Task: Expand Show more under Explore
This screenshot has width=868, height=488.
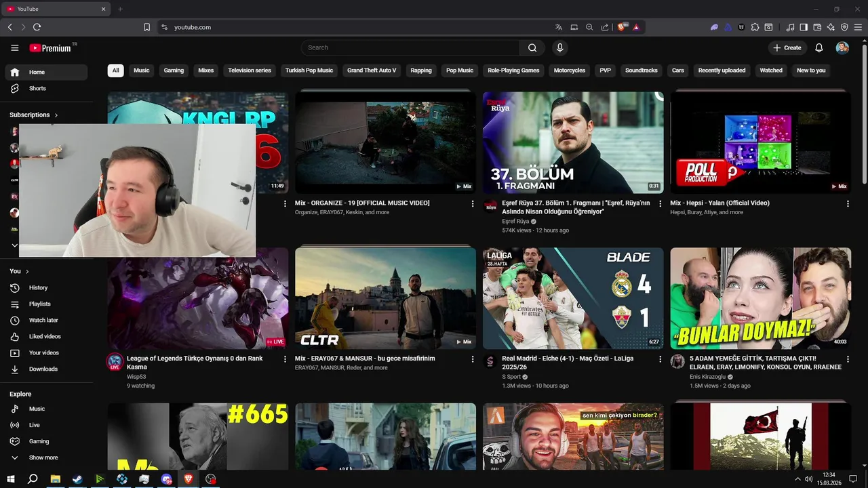Action: click(46, 457)
